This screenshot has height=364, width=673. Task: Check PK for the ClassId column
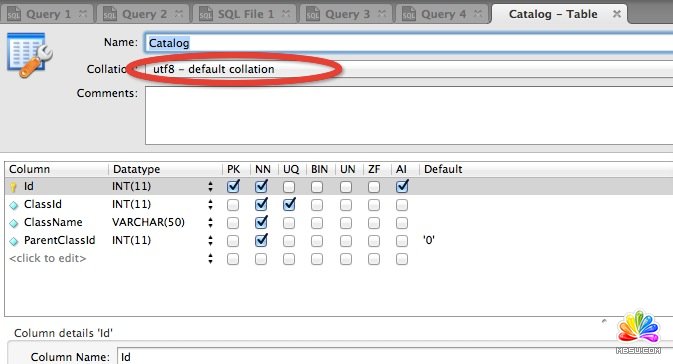(x=233, y=205)
